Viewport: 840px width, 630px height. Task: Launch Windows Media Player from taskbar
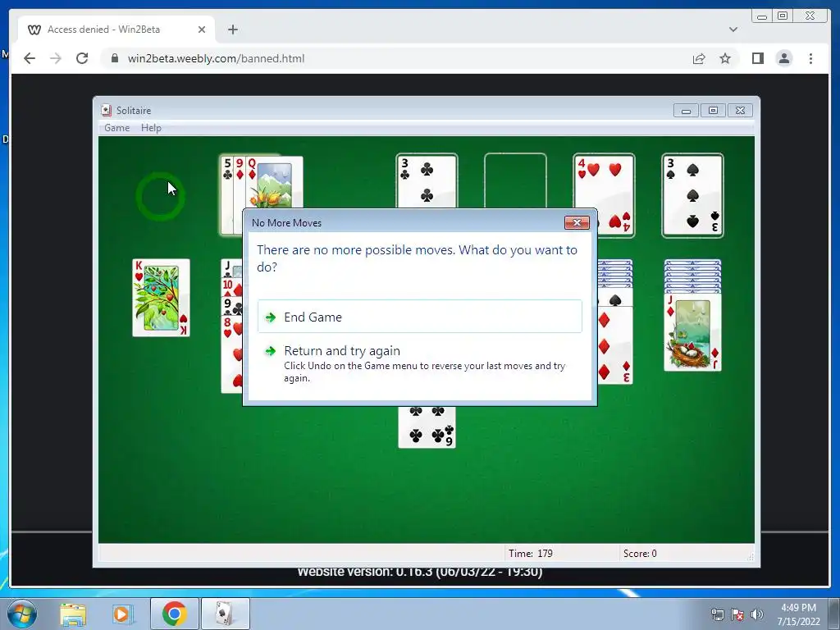pos(122,614)
